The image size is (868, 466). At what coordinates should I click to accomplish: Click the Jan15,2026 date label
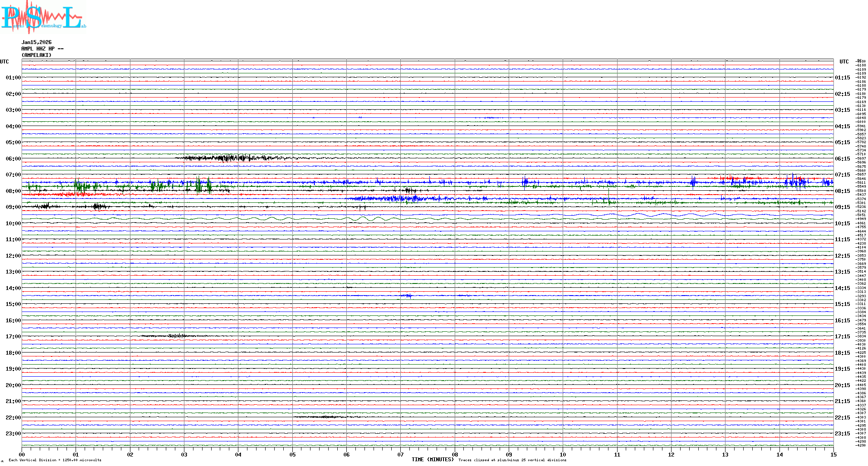36,42
